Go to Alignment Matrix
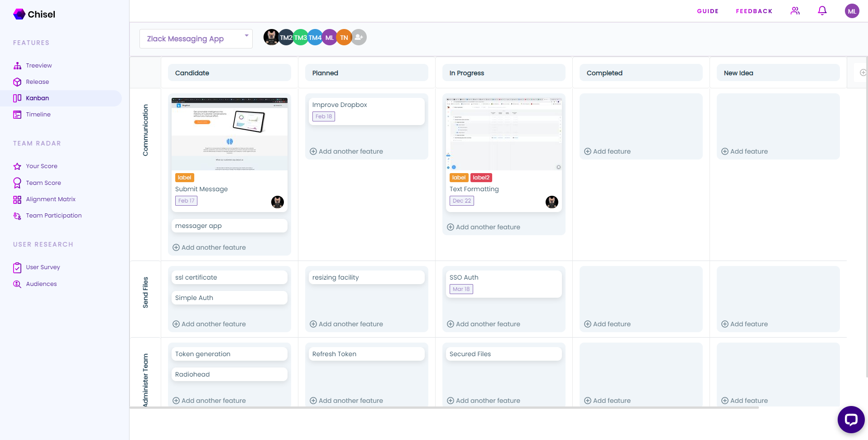This screenshot has width=868, height=440. [x=50, y=199]
